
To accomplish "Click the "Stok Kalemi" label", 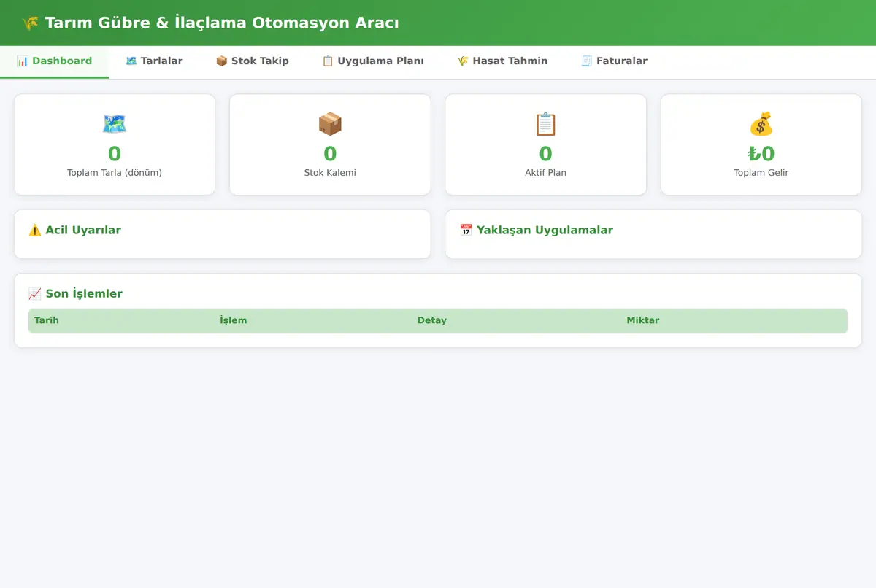I will tap(330, 173).
